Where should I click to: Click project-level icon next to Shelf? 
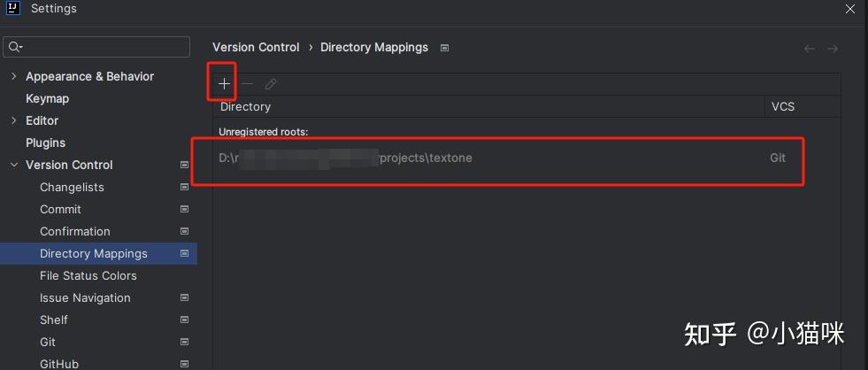[184, 320]
